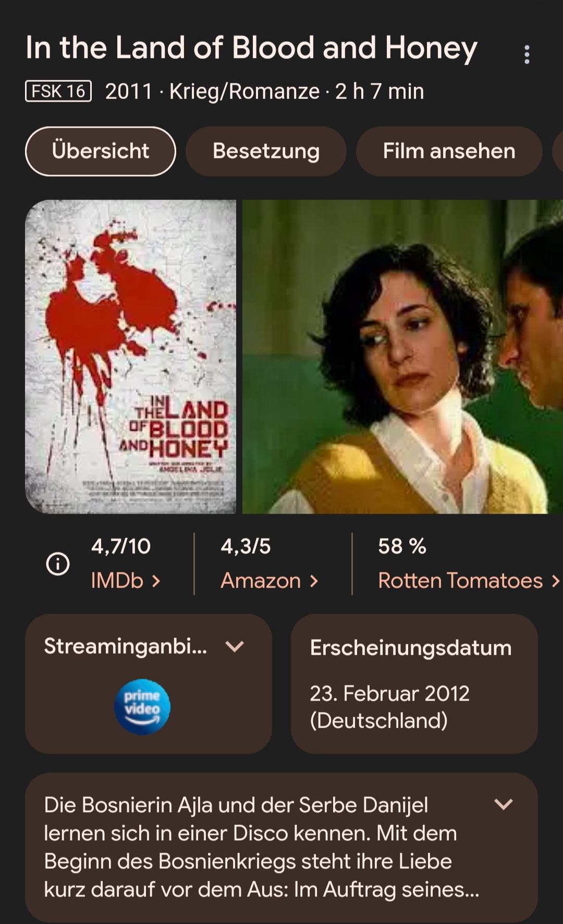Tap the Erscheinungsdatum release date card
The height and width of the screenshot is (924, 563).
(x=414, y=683)
